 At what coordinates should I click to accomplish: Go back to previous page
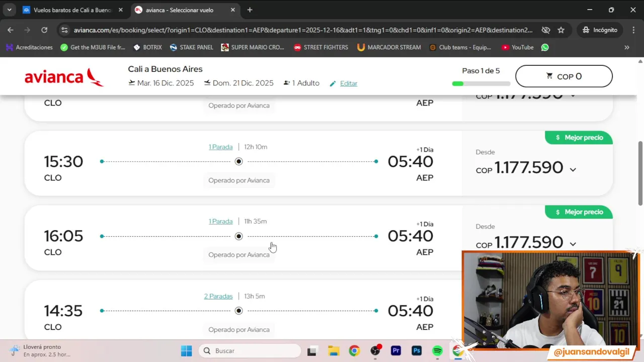(x=11, y=30)
